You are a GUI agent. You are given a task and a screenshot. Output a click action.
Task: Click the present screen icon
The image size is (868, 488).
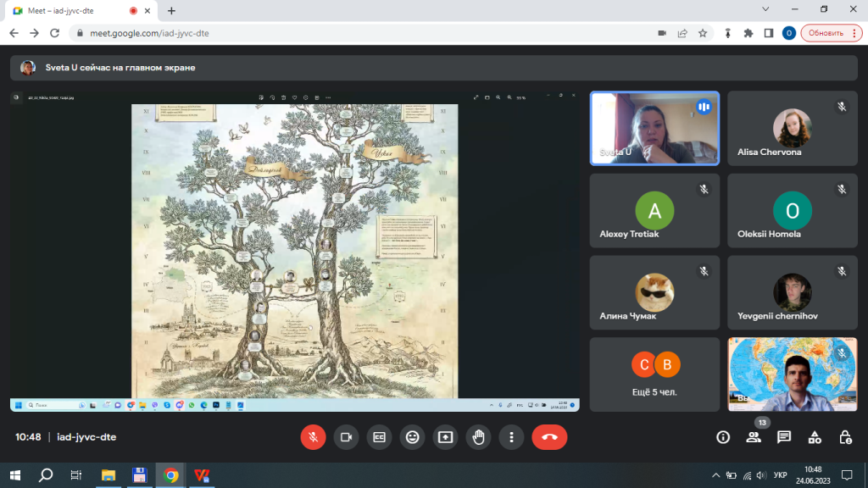coord(446,437)
